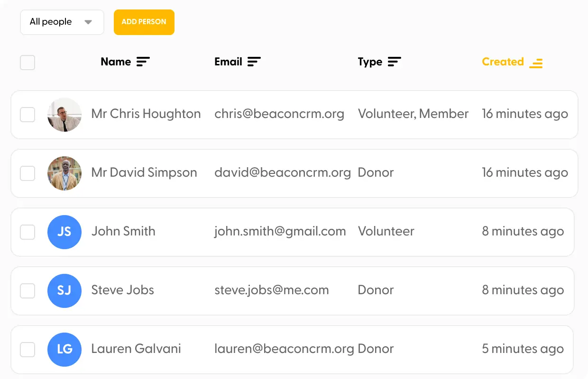Sort the list by the Name column icon
This screenshot has height=379, width=588.
[143, 62]
